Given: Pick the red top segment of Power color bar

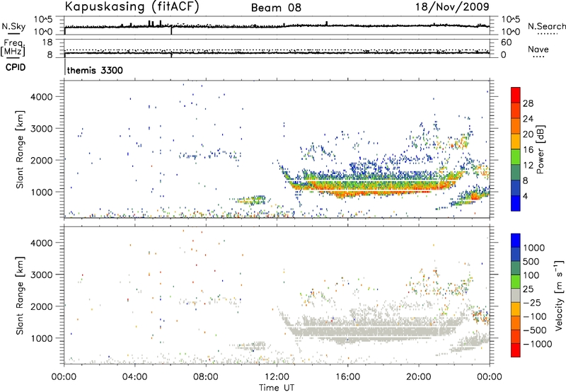Looking at the screenshot, I should [516, 95].
